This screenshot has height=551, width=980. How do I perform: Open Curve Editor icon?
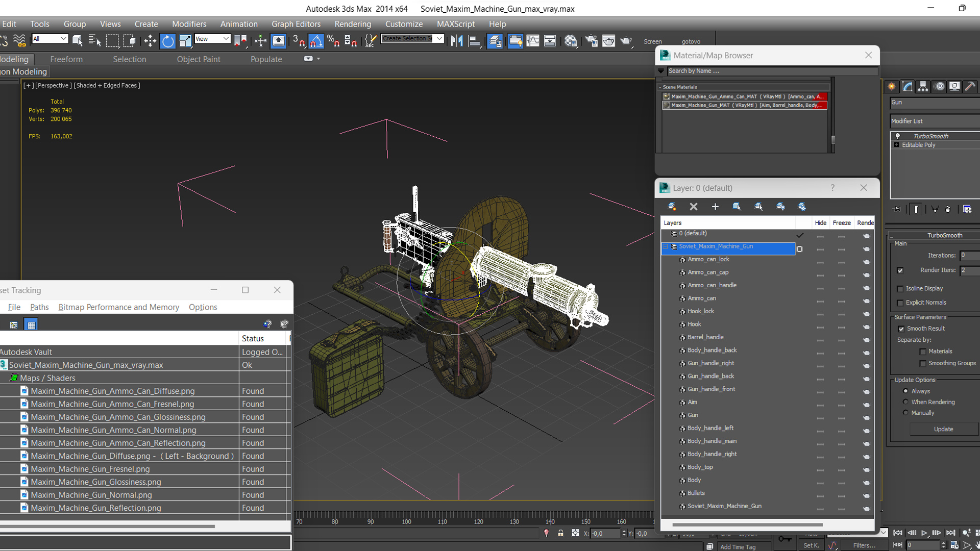tap(532, 41)
